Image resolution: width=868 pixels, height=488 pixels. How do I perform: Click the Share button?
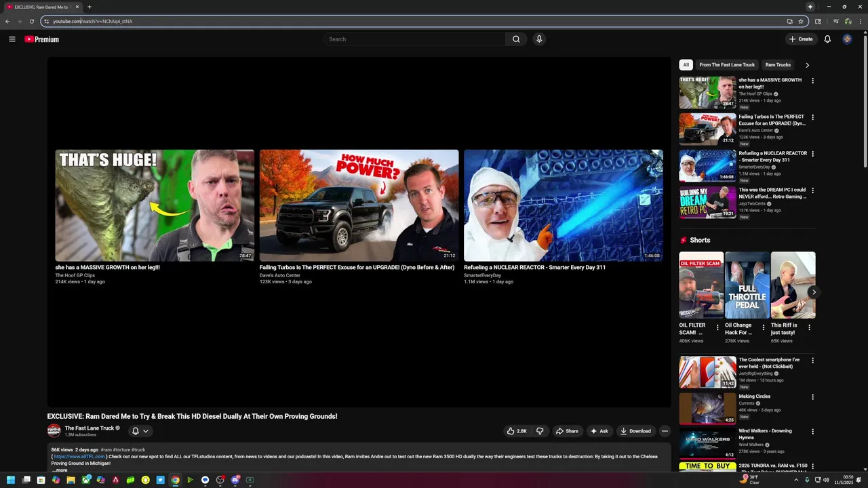pos(567,431)
